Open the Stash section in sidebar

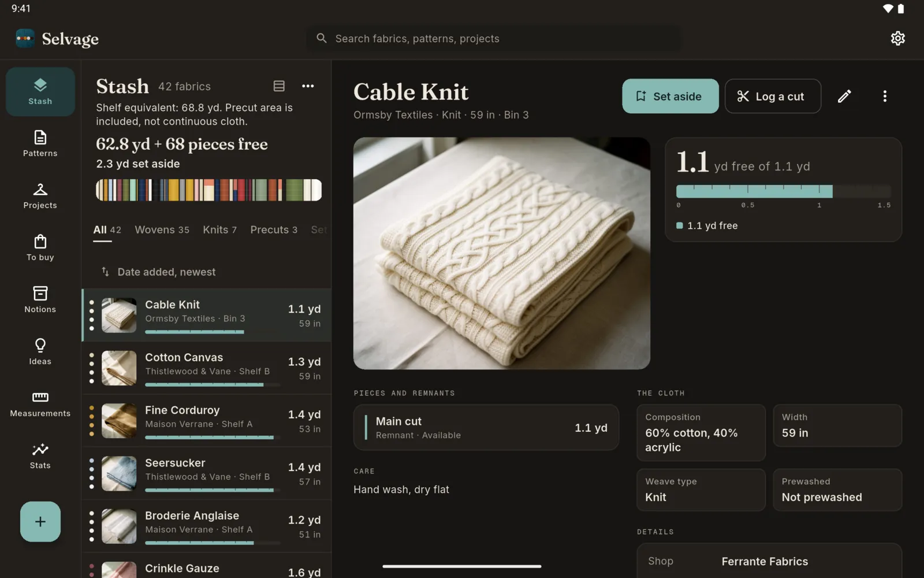pos(40,92)
